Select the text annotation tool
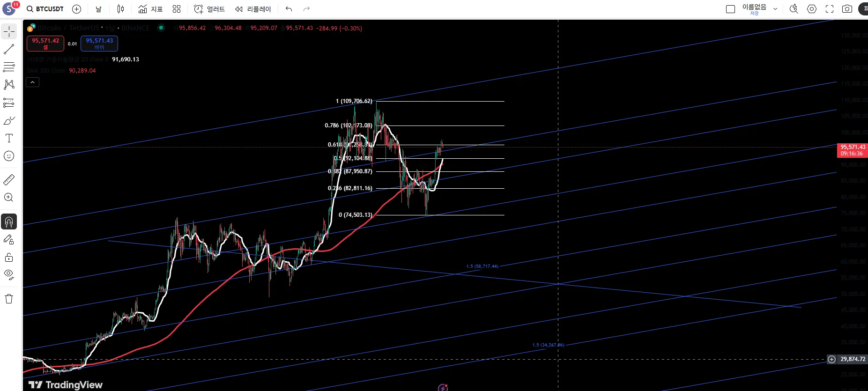This screenshot has height=391, width=868. coord(9,138)
